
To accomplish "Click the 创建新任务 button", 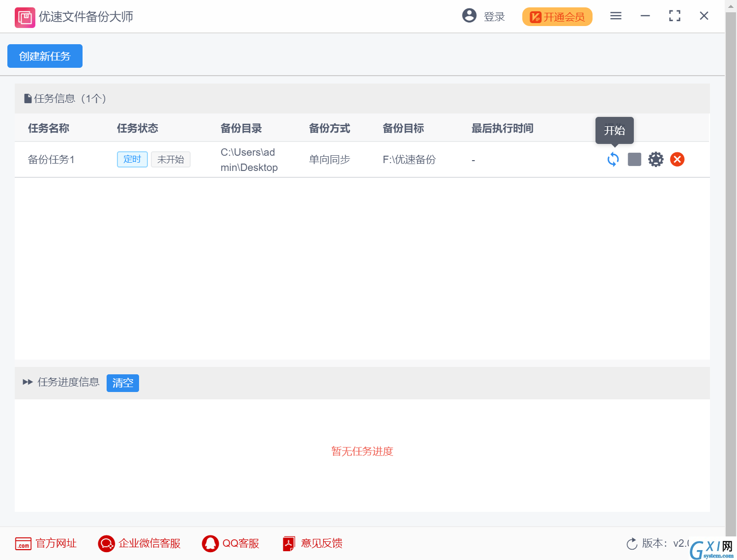I will pyautogui.click(x=45, y=56).
